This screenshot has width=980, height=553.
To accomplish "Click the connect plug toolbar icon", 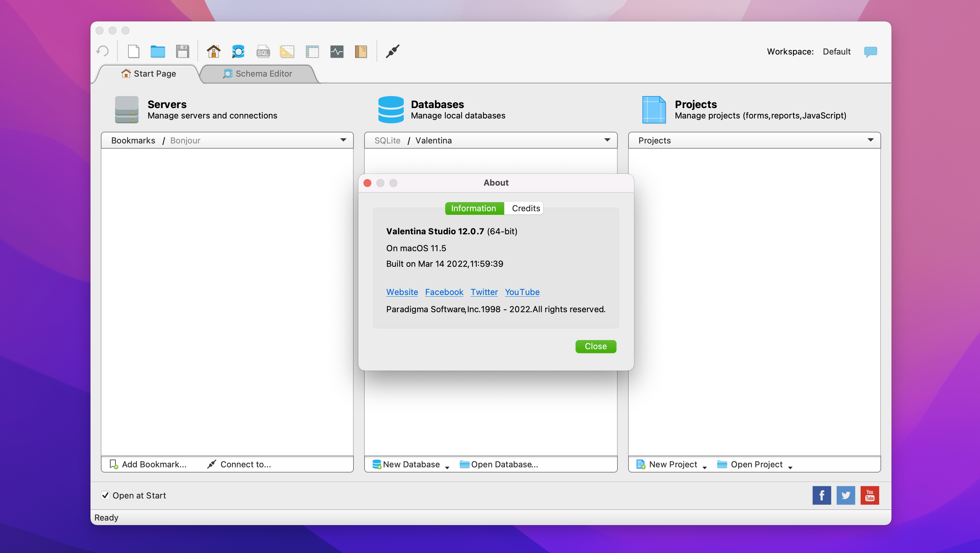I will click(393, 51).
